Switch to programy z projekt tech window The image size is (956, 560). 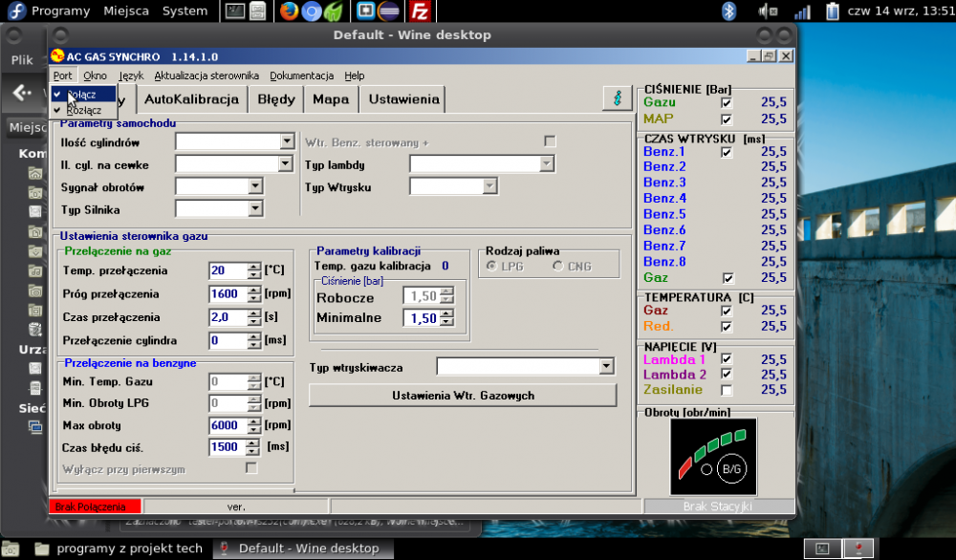click(x=119, y=549)
